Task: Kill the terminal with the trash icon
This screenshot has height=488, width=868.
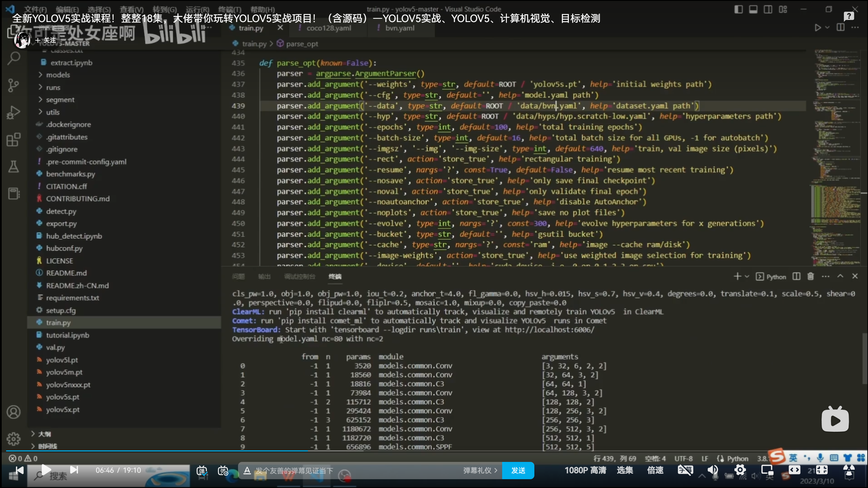Action: pyautogui.click(x=810, y=277)
